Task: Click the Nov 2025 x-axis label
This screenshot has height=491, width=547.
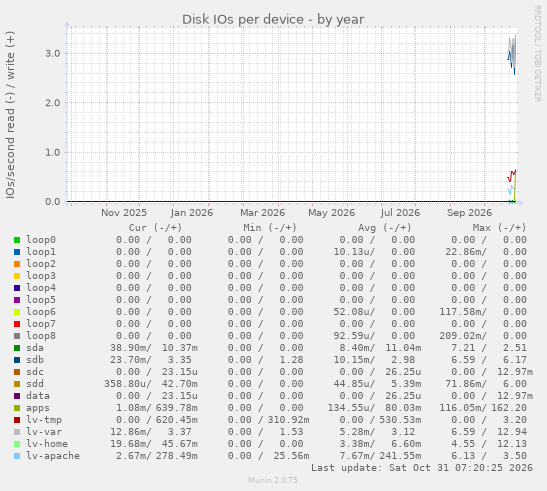Action: 124,213
